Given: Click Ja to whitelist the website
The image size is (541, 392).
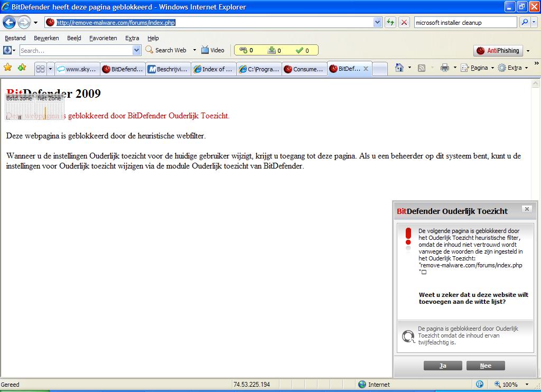Looking at the screenshot, I should coord(443,366).
